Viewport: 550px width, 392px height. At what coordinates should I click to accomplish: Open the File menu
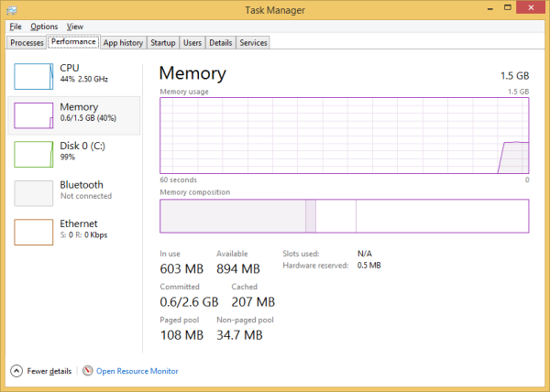point(16,27)
